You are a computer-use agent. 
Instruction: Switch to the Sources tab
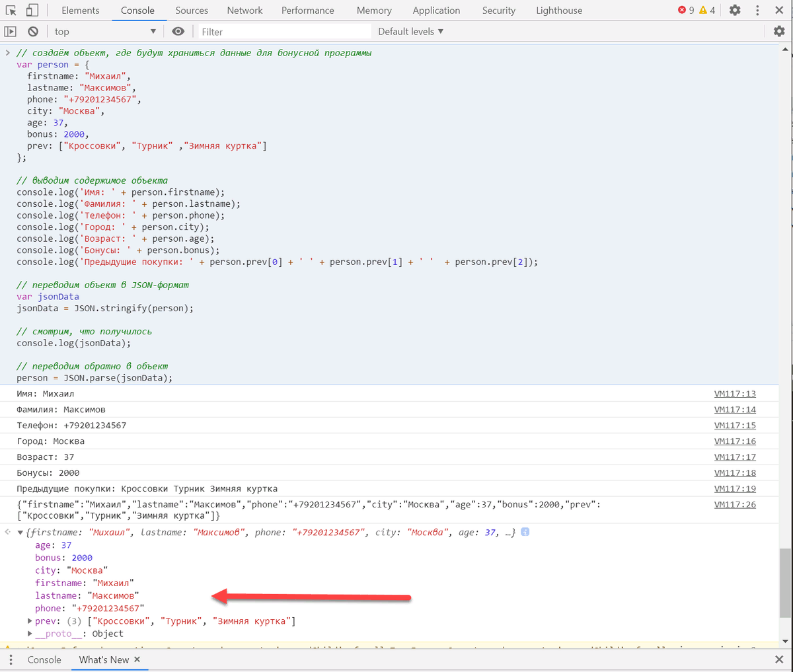click(x=192, y=11)
